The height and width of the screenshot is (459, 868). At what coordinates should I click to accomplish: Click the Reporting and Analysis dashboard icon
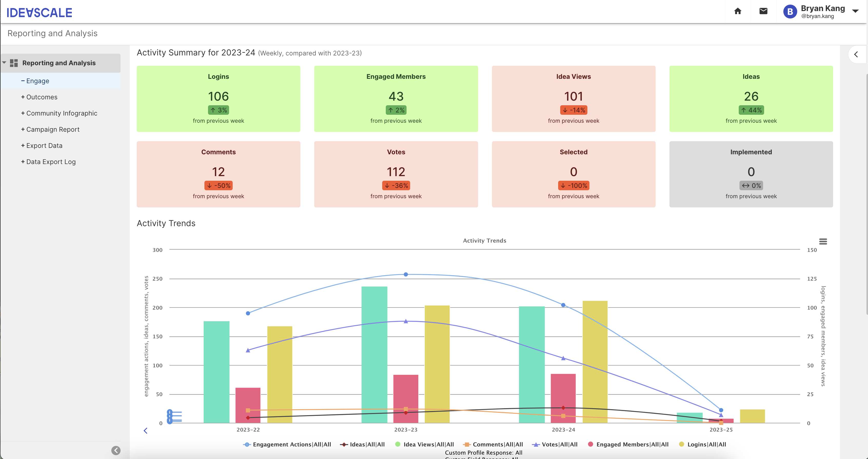[x=14, y=63]
